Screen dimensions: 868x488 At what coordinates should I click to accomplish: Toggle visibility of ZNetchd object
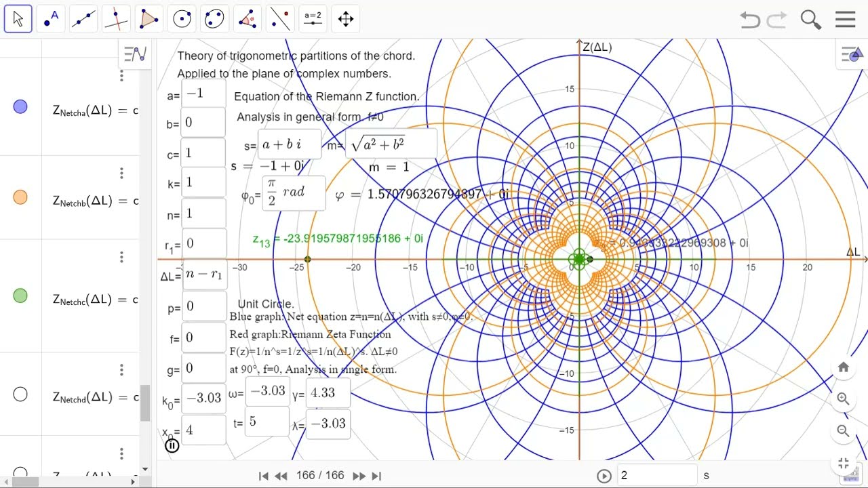pyautogui.click(x=20, y=394)
